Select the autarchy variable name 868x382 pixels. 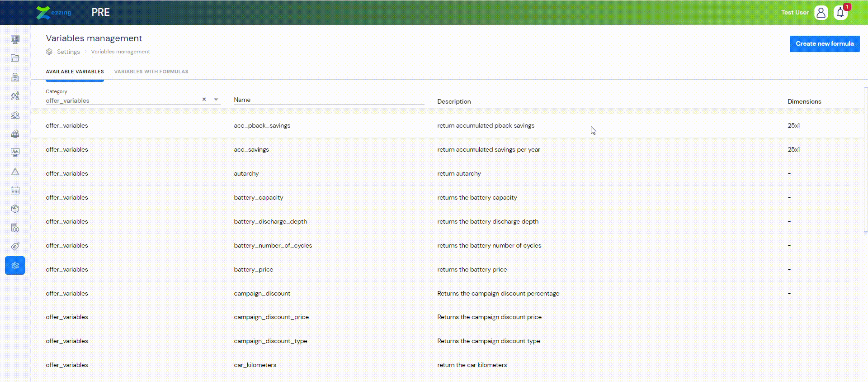[x=246, y=173]
